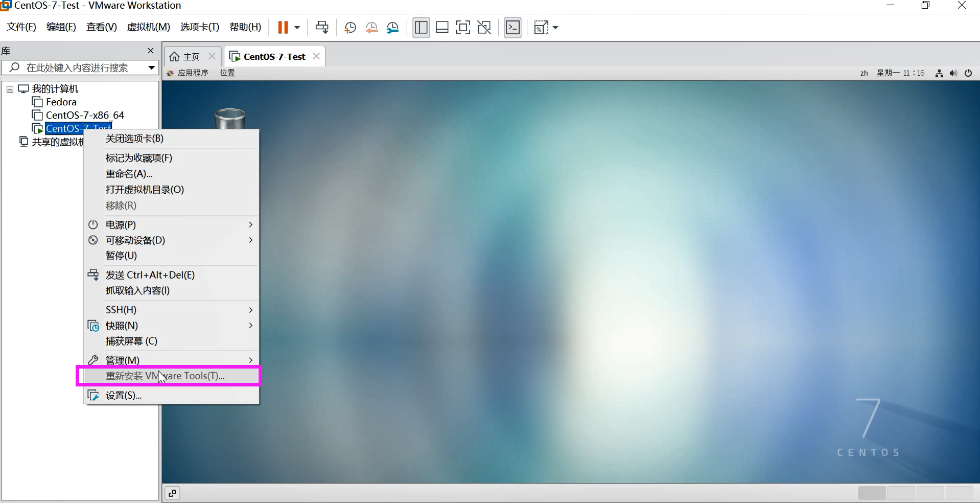Open the console view toolbar icon
Screen dimensions: 980x503
click(512, 27)
